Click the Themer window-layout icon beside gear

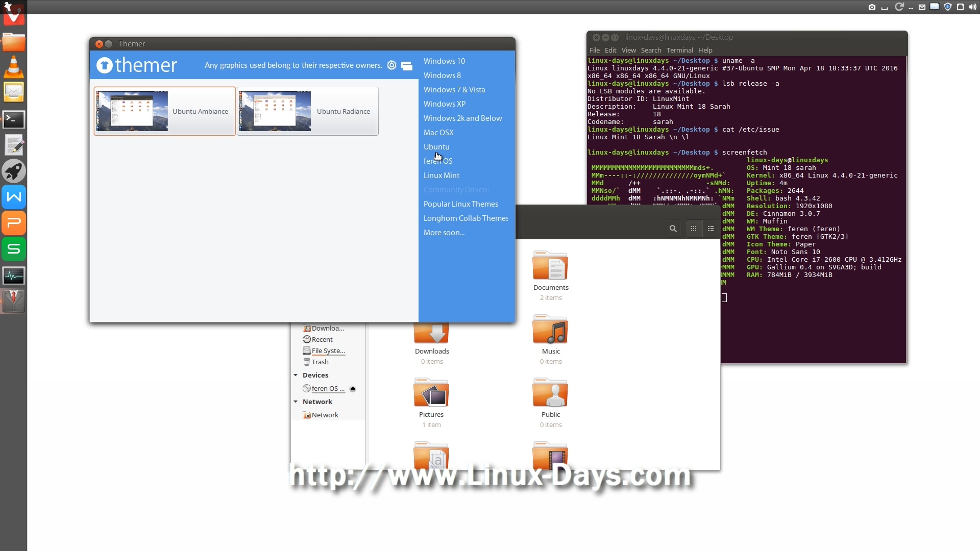click(x=407, y=66)
